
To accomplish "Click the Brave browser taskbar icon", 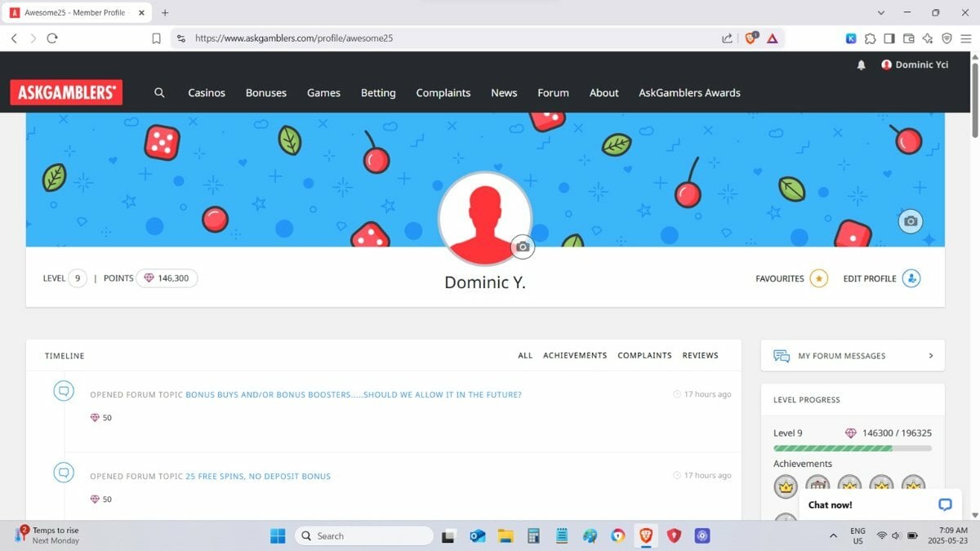I will pyautogui.click(x=646, y=535).
